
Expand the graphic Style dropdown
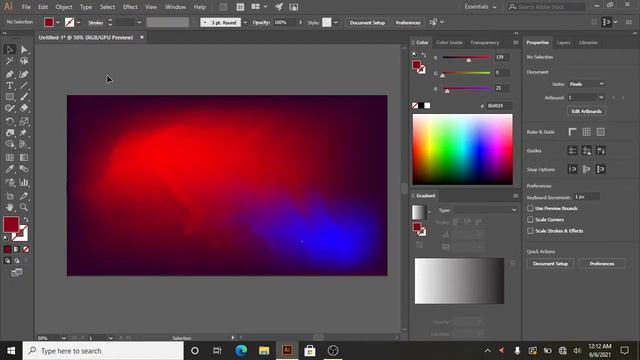(x=336, y=22)
